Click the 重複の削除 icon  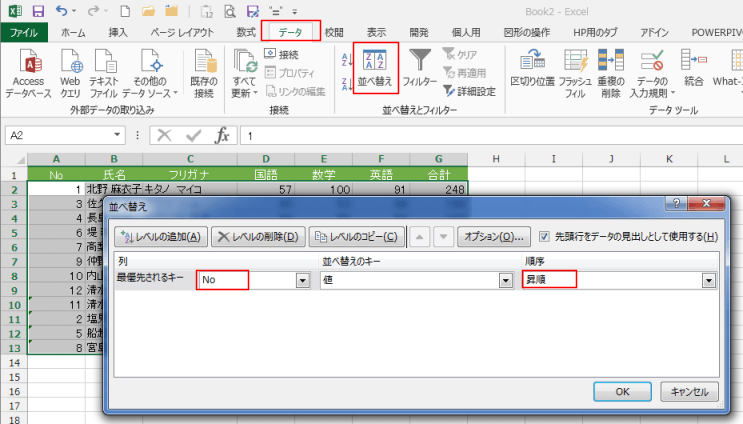tap(611, 73)
